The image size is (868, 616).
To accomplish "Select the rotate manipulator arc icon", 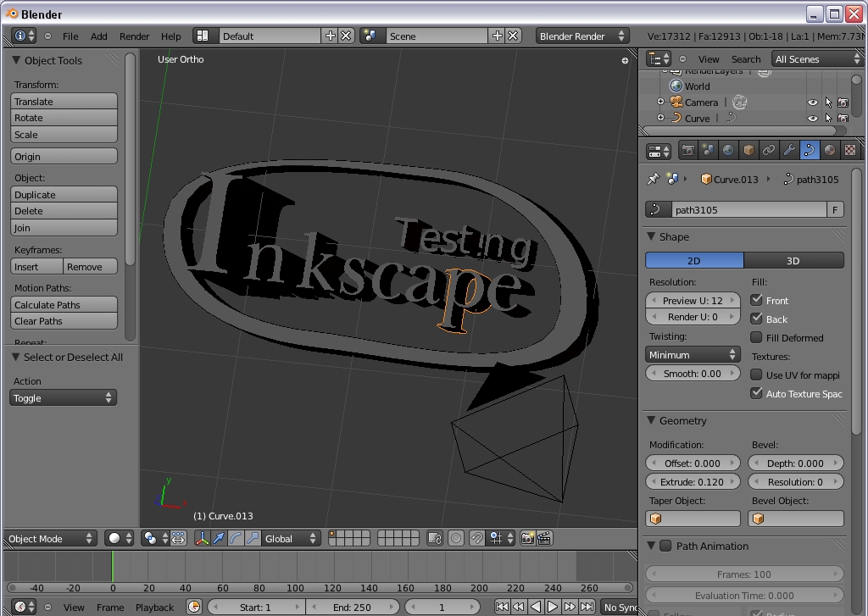I will pyautogui.click(x=236, y=539).
